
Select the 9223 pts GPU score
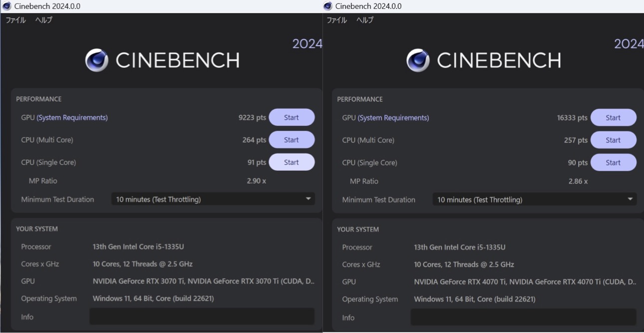tap(252, 118)
